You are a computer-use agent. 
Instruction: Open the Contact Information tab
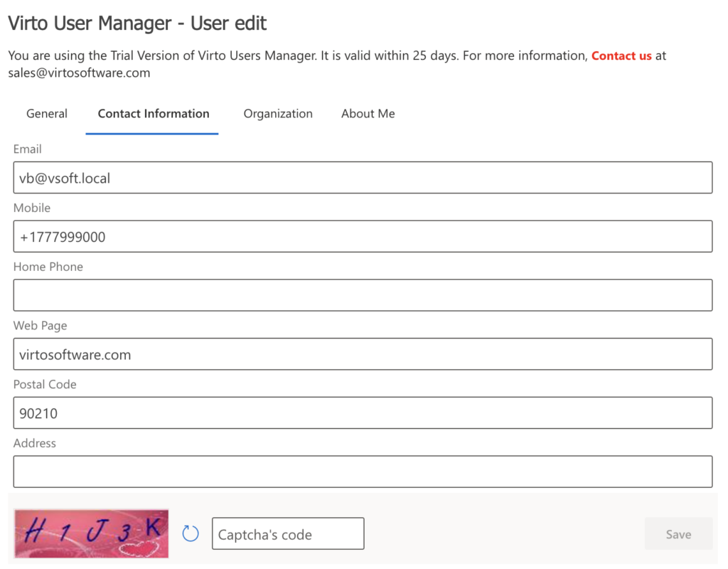151,114
